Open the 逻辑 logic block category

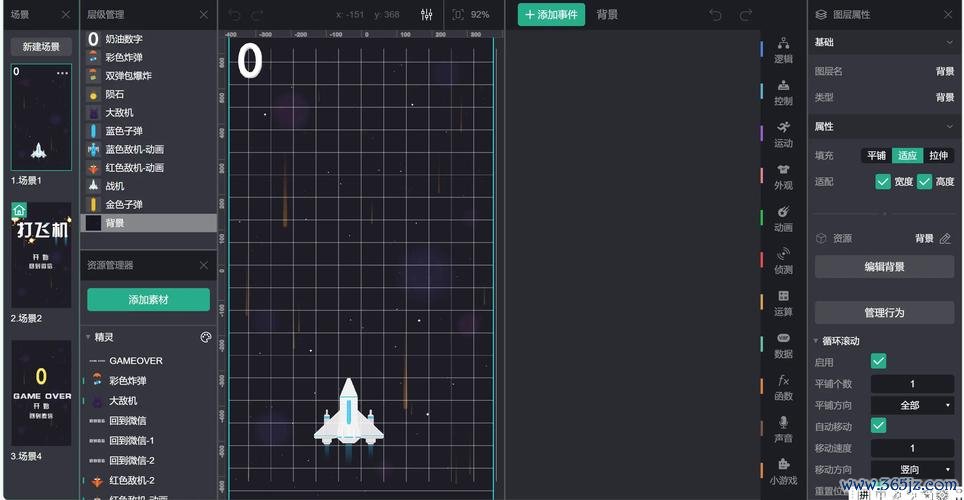pyautogui.click(x=783, y=50)
